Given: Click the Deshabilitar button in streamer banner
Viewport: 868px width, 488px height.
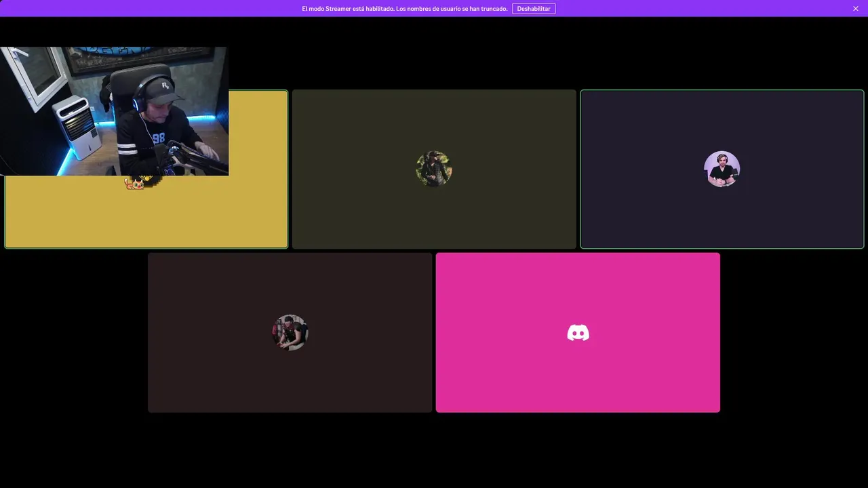Looking at the screenshot, I should coord(534,8).
